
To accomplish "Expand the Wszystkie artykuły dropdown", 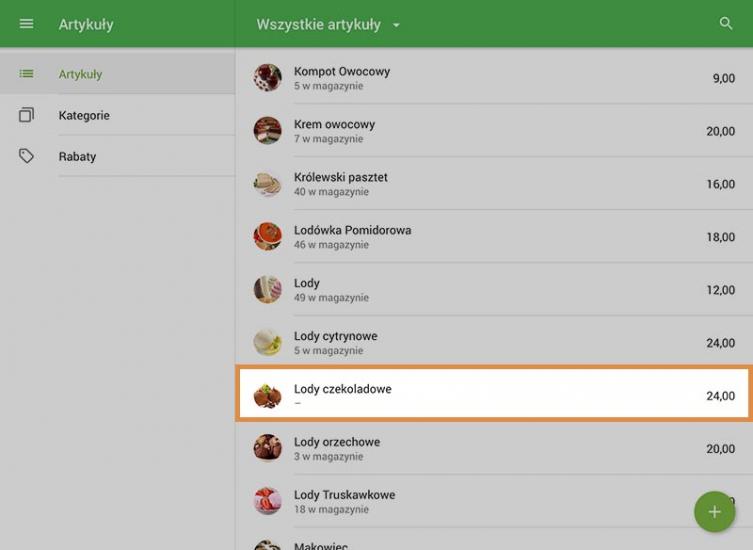I will [328, 24].
